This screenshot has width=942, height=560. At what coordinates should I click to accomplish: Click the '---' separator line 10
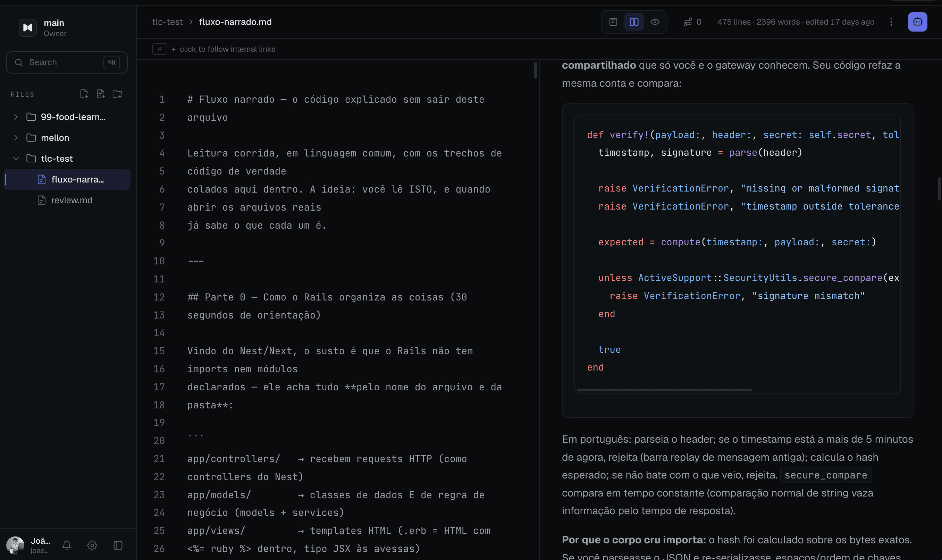[x=195, y=261]
